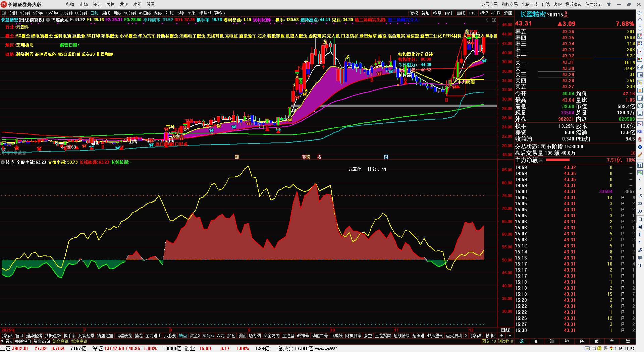Expand the 指标B indicator group
This screenshot has height=352, width=644.
tap(476, 336)
